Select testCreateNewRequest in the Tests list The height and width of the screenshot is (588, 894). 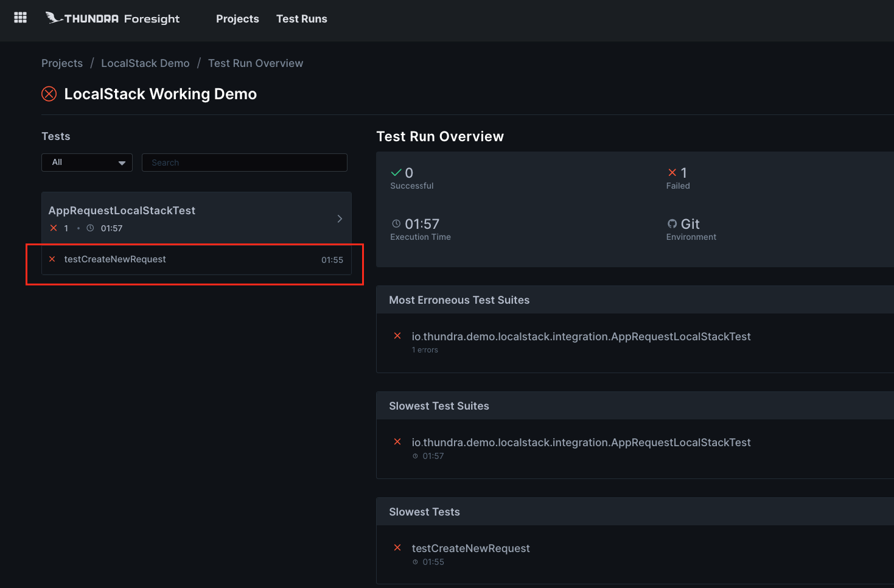click(x=115, y=259)
